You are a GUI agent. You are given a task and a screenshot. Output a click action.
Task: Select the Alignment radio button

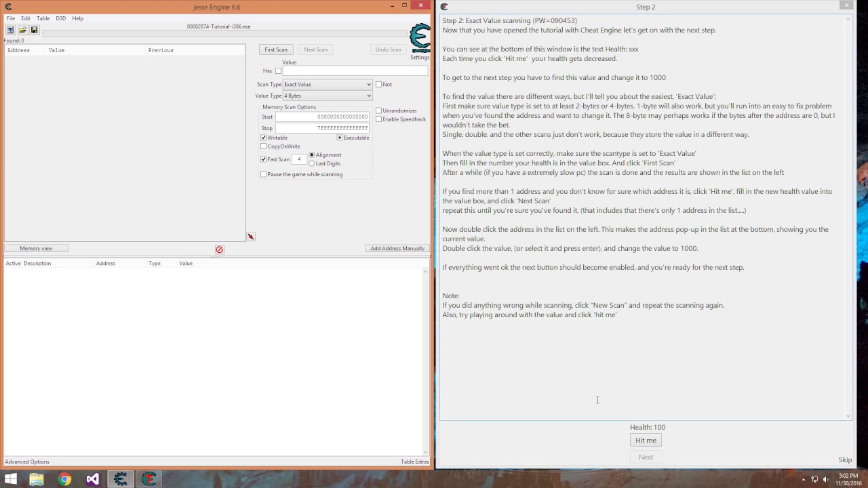click(311, 155)
